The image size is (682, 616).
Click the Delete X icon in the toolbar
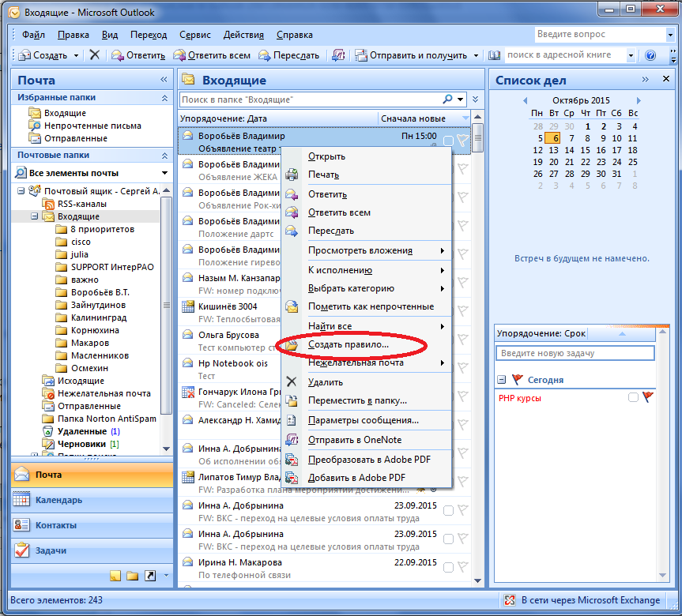point(94,54)
